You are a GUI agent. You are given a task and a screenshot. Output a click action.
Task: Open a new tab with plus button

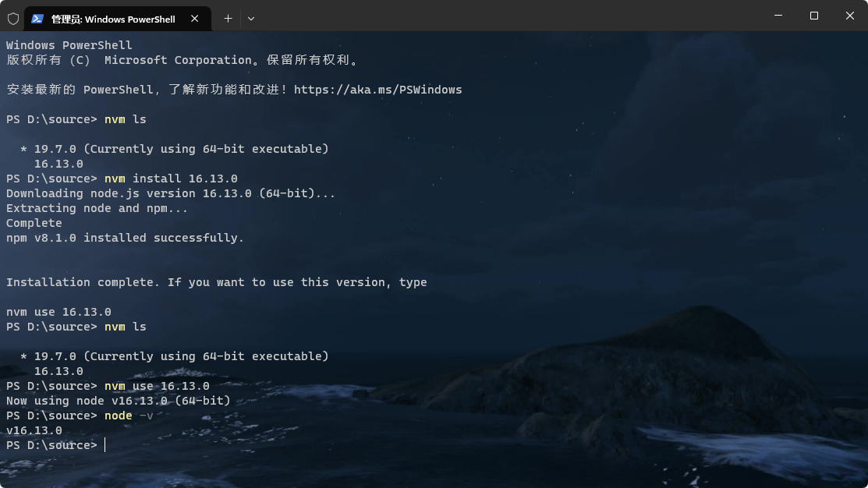point(228,19)
